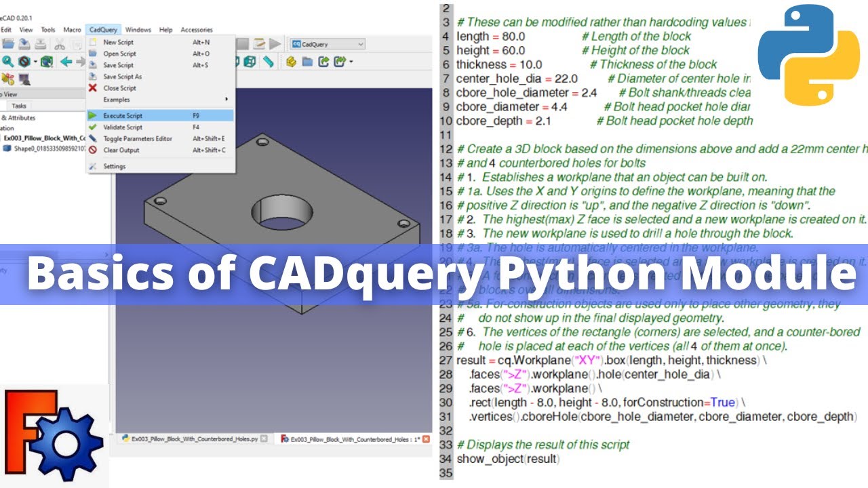Image resolution: width=868 pixels, height=488 pixels.
Task: Click the scissors cut icon
Action: pos(60,44)
